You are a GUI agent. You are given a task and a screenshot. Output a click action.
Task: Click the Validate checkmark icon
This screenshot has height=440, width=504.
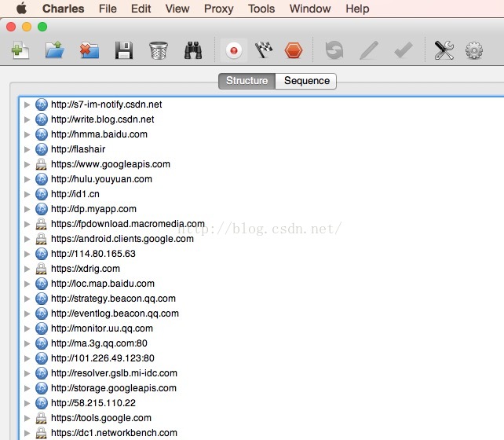tap(404, 50)
